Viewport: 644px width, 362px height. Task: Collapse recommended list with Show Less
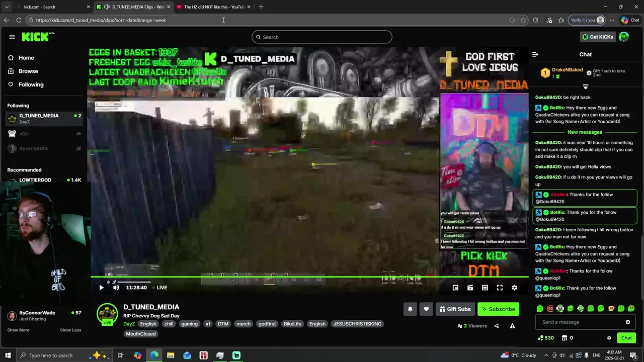coord(70,330)
